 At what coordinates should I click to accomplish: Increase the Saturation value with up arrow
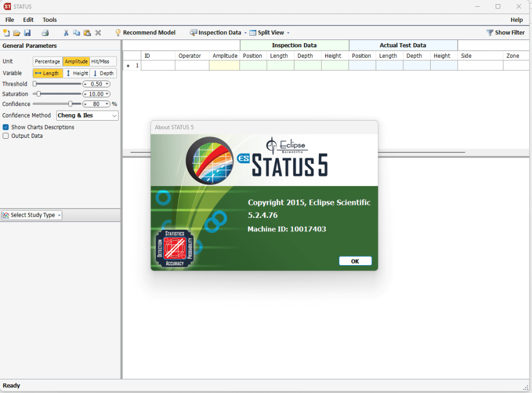click(107, 94)
